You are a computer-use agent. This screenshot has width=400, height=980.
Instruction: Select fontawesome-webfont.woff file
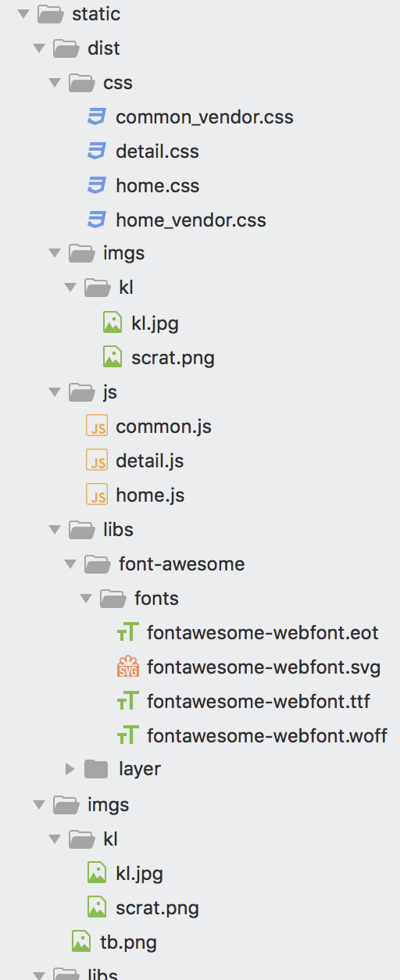pos(266,735)
